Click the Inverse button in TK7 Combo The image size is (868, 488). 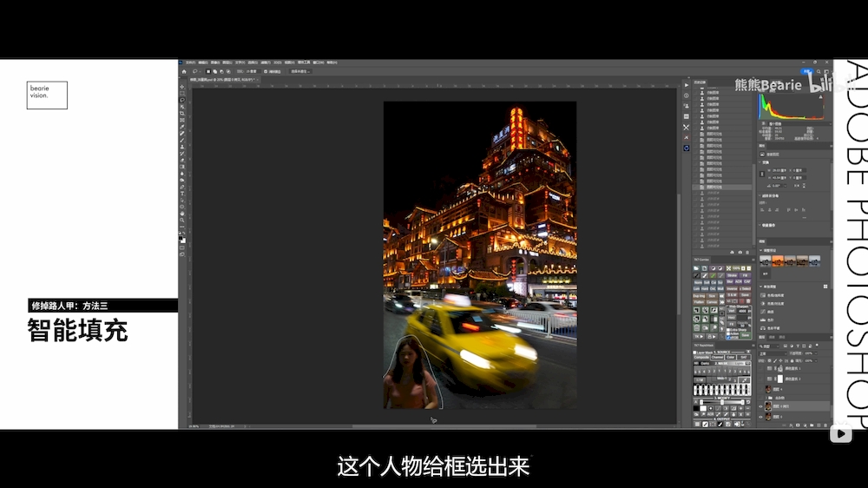click(732, 288)
